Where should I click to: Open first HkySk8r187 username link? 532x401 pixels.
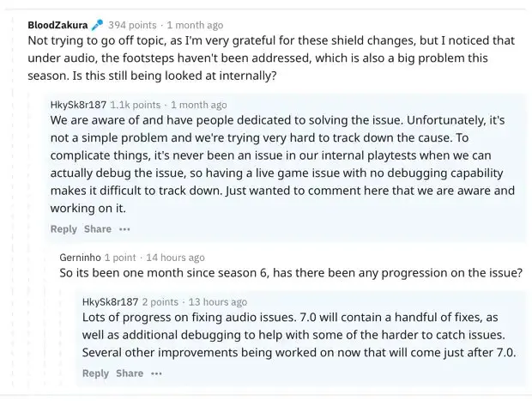point(78,105)
